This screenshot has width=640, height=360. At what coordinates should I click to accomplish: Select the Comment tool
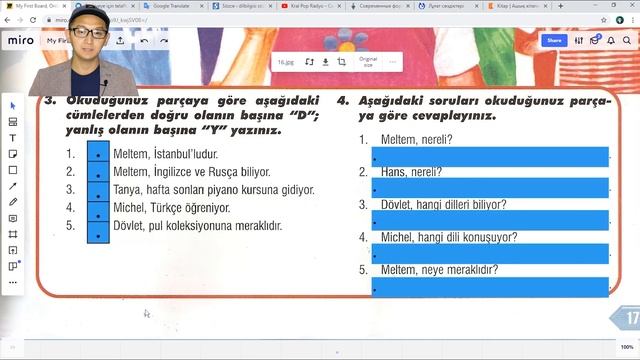(x=13, y=218)
